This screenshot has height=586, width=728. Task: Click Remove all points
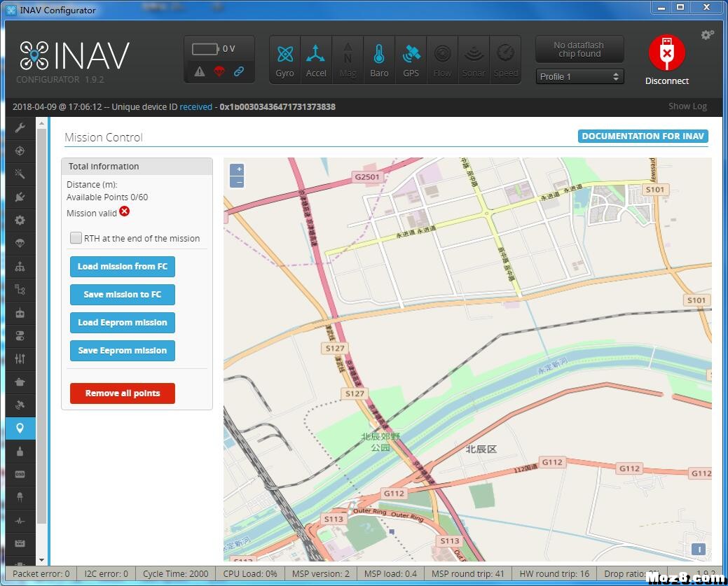[x=123, y=393]
